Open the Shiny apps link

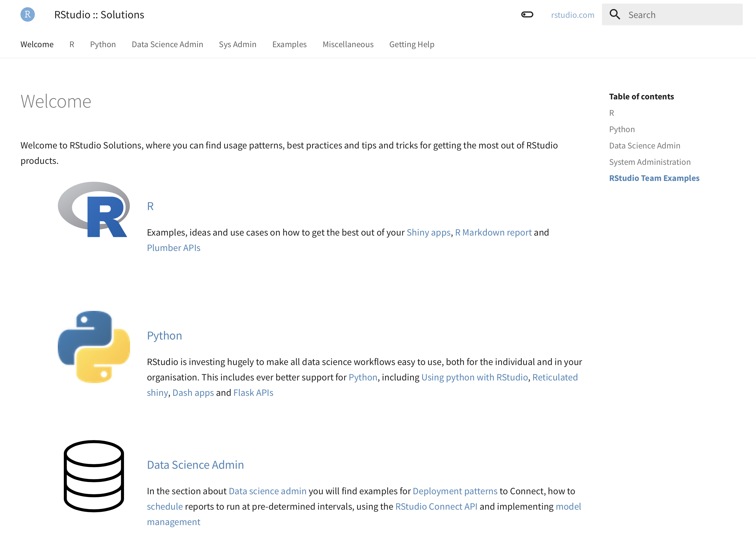[x=428, y=232]
